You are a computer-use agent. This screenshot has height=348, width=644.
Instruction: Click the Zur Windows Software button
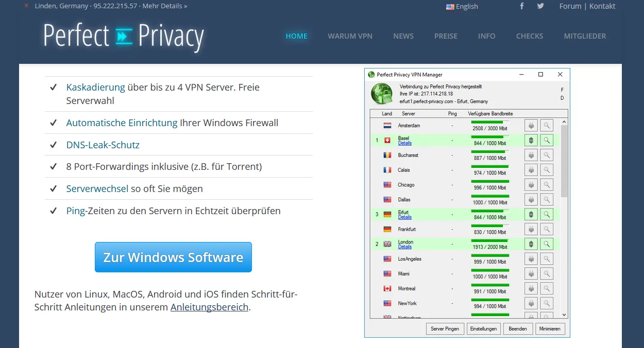pos(173,257)
